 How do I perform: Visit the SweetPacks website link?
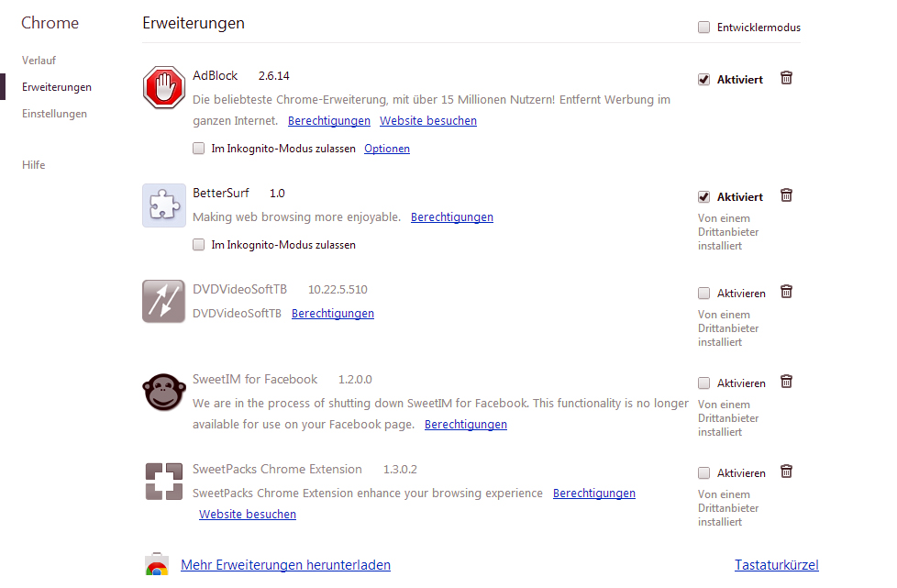pos(247,515)
